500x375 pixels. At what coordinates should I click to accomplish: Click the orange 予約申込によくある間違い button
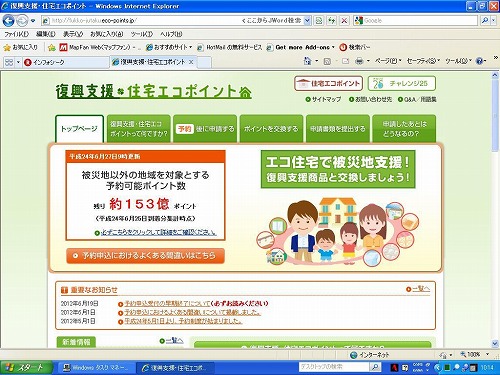click(145, 256)
